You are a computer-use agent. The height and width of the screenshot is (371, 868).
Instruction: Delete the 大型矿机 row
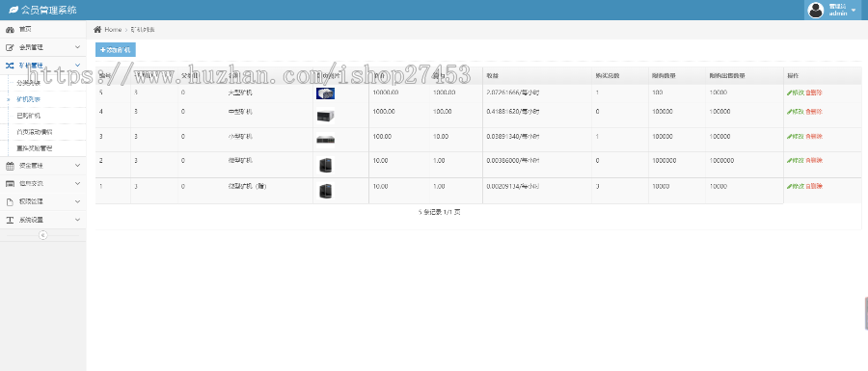pyautogui.click(x=814, y=93)
